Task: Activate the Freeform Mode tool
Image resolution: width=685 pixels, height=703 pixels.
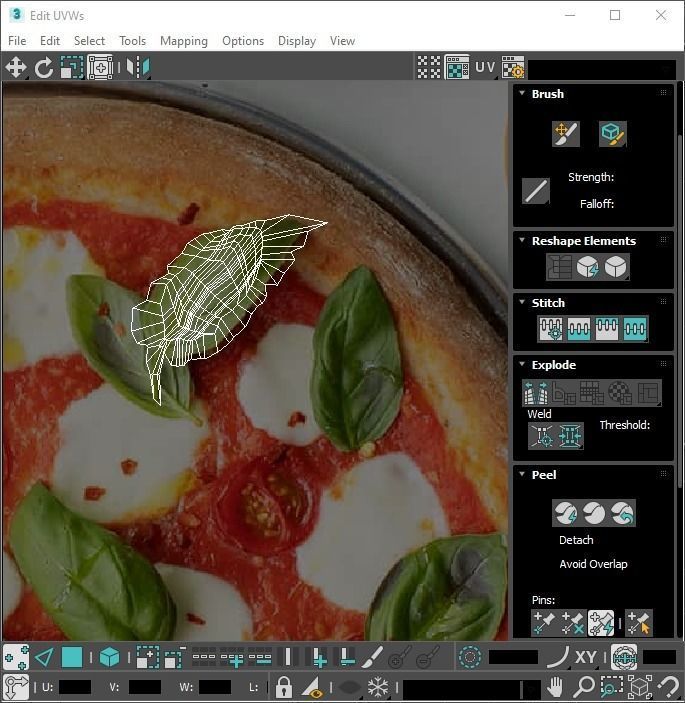Action: coord(100,68)
